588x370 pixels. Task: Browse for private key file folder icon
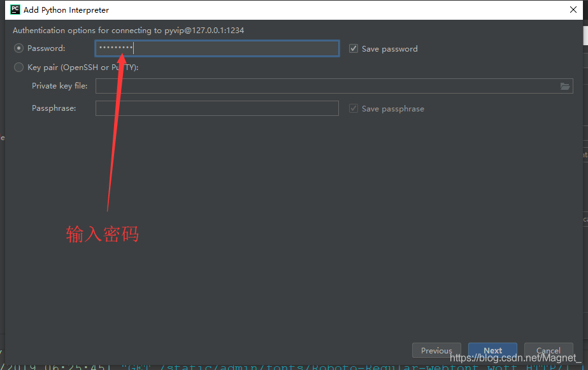[565, 86]
